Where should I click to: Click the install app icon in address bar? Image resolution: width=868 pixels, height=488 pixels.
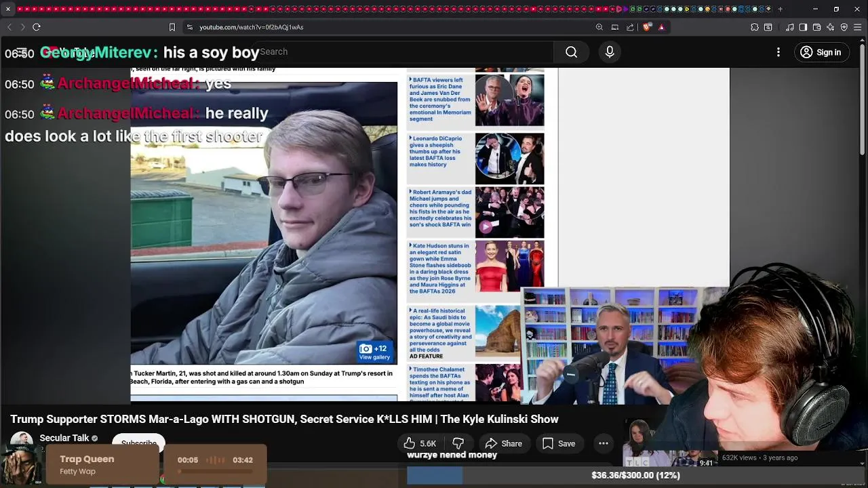[x=615, y=27]
